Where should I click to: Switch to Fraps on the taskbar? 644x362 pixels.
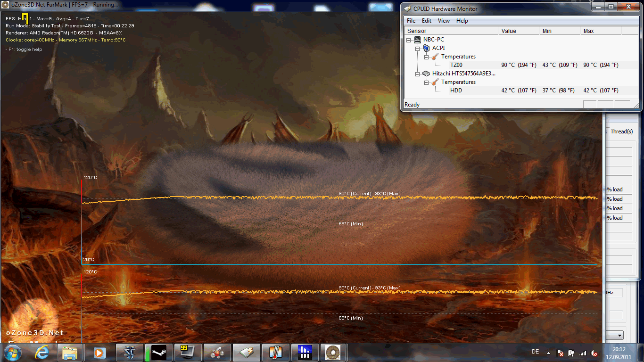coord(188,353)
